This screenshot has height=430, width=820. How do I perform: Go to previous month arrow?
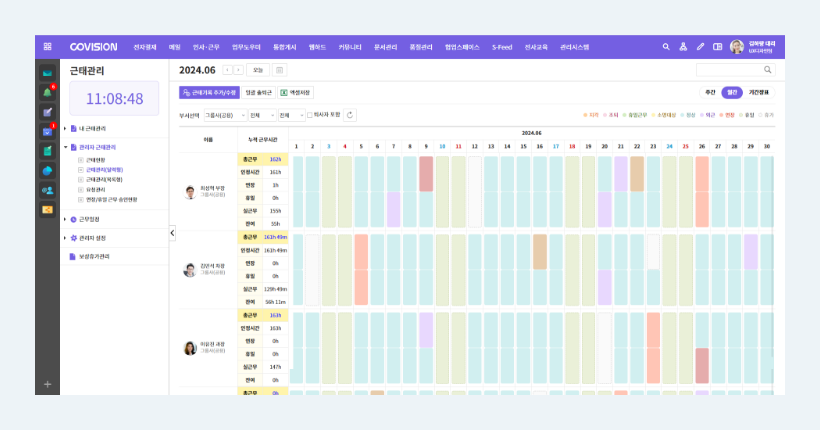pyautogui.click(x=227, y=70)
